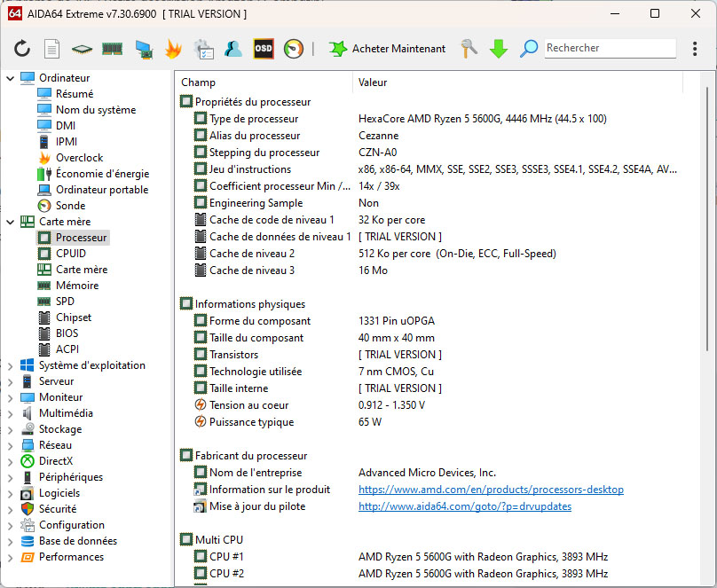Expand the Stockage tree node

click(x=10, y=430)
